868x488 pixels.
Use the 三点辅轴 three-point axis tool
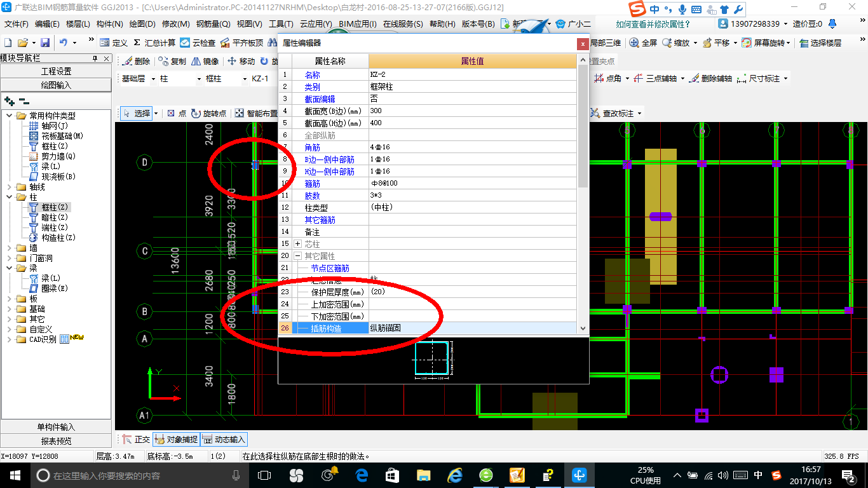[x=656, y=78]
